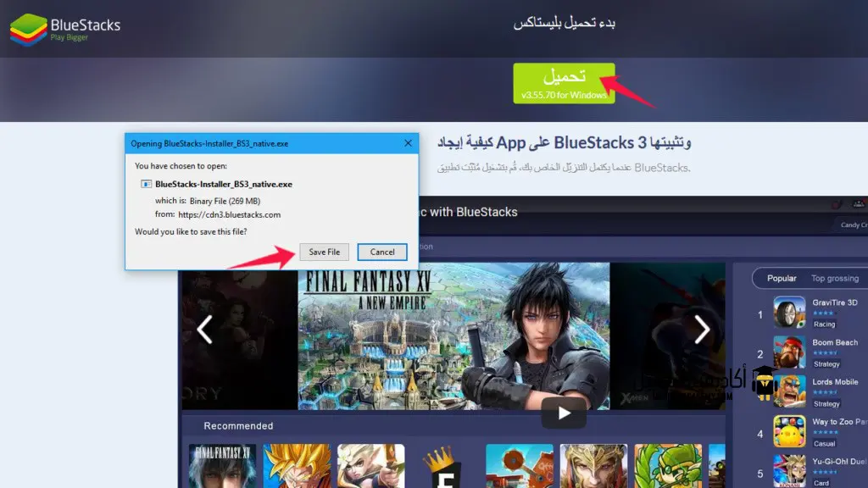Image resolution: width=868 pixels, height=488 pixels.
Task: Click Save File in the download dialog
Action: tap(325, 252)
